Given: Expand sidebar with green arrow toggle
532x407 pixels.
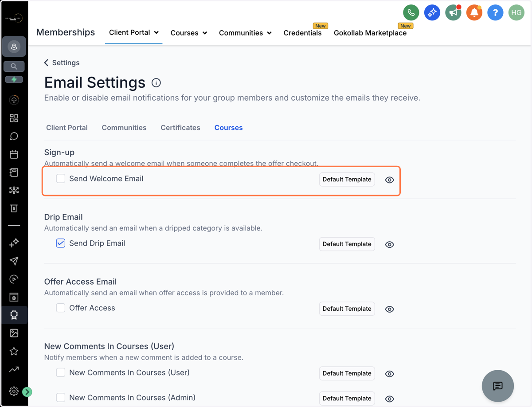Looking at the screenshot, I should click(x=27, y=392).
